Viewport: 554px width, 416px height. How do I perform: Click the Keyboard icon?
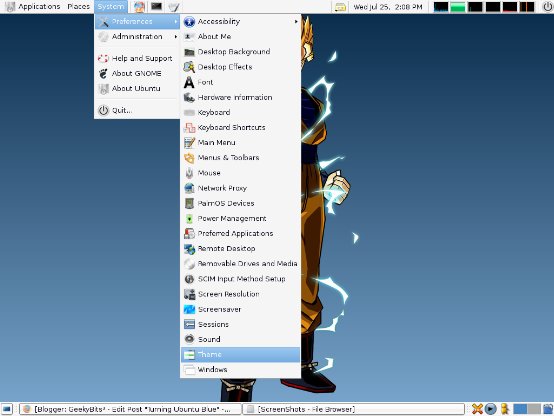click(x=189, y=112)
